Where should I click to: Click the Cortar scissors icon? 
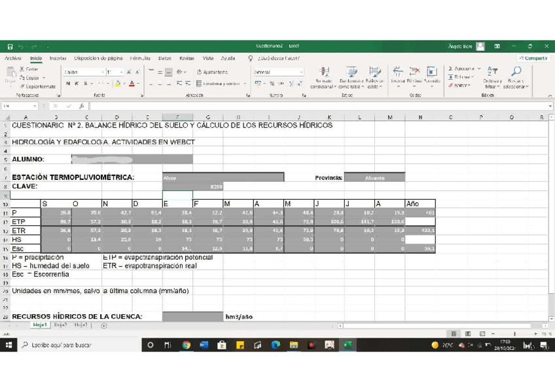pyautogui.click(x=22, y=69)
